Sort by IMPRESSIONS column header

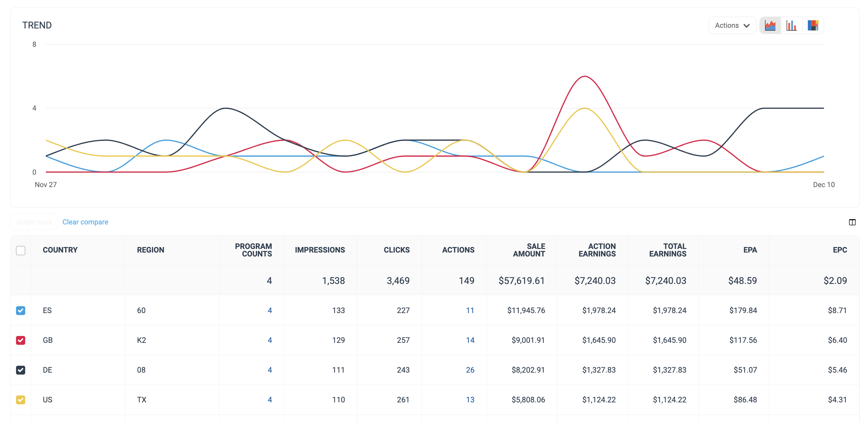pyautogui.click(x=320, y=250)
